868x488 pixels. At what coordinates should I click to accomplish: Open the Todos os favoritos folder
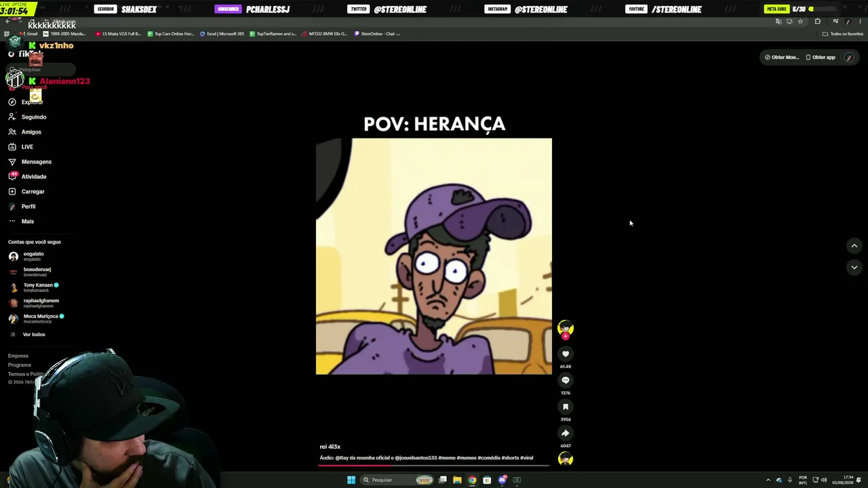tap(843, 34)
